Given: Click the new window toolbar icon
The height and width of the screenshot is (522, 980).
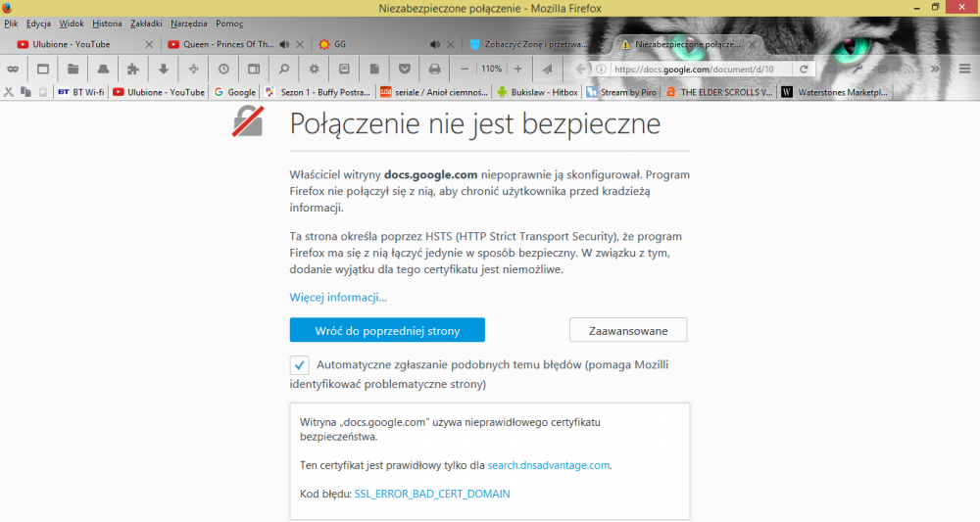Looking at the screenshot, I should pos(43,70).
